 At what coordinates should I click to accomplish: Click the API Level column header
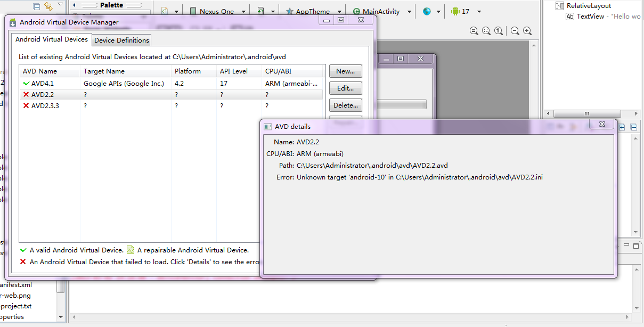(x=239, y=71)
